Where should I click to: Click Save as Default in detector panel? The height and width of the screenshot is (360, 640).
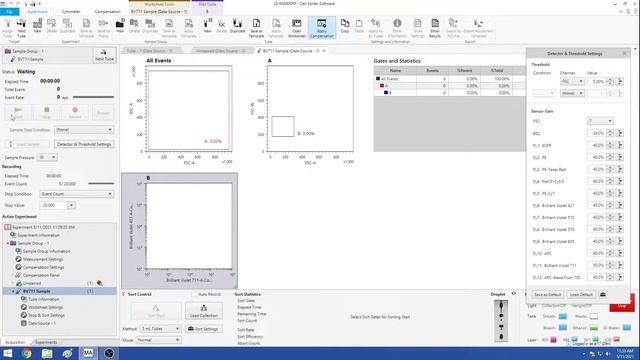(548, 294)
